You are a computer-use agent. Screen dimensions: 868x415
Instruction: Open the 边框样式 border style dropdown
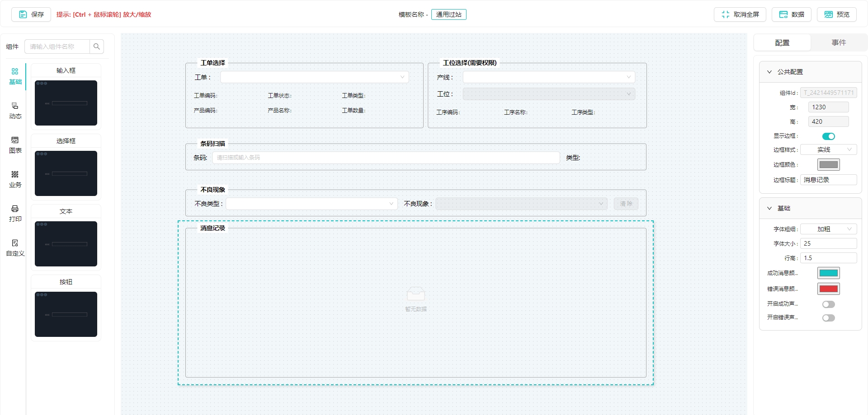[x=828, y=149]
